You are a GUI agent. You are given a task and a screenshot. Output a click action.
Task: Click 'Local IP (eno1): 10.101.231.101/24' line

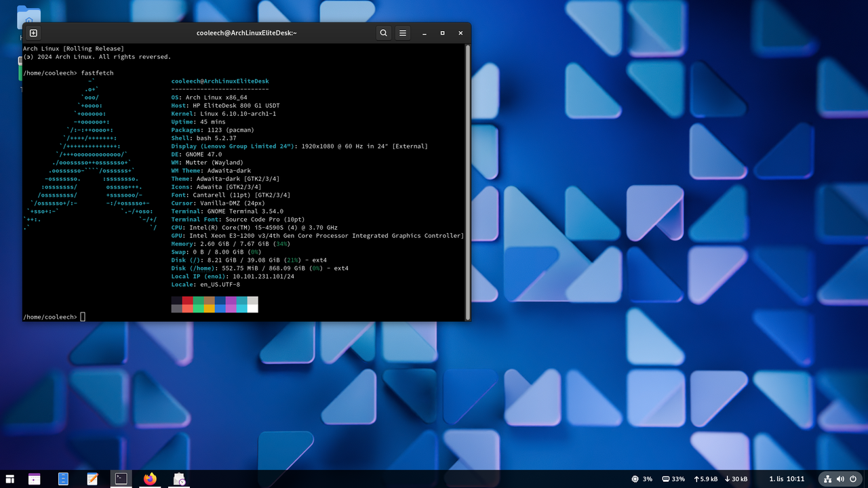(233, 277)
